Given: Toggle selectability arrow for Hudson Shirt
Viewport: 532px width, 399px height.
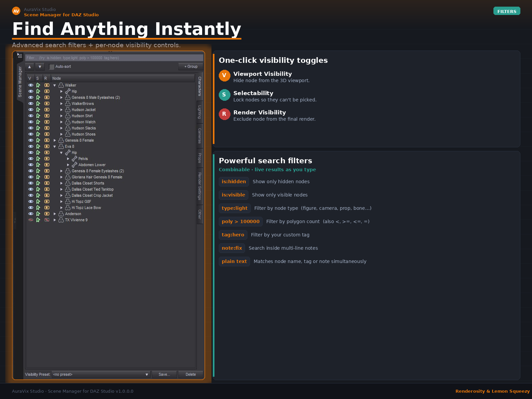Looking at the screenshot, I should 38,116.
